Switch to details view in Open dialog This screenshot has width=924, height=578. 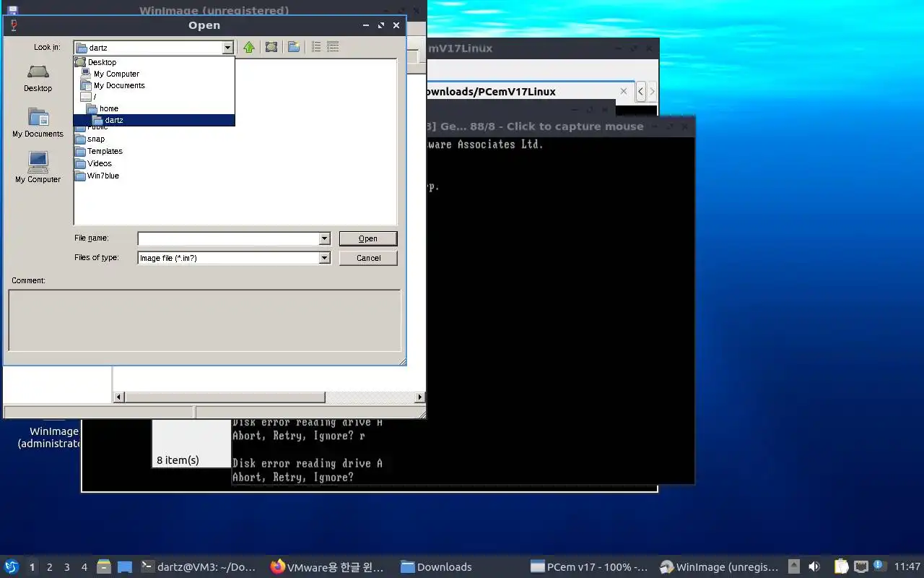(333, 47)
